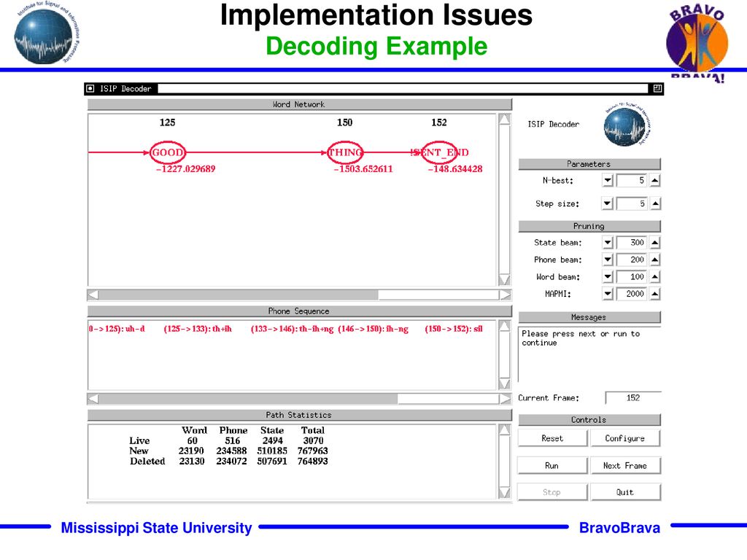Click the ISIP globe logo at slide top-left
The width and height of the screenshot is (747, 560).
46,34
